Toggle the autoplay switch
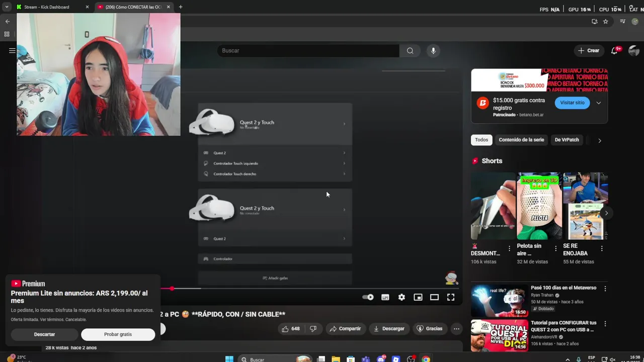This screenshot has width=644, height=362. (368, 297)
